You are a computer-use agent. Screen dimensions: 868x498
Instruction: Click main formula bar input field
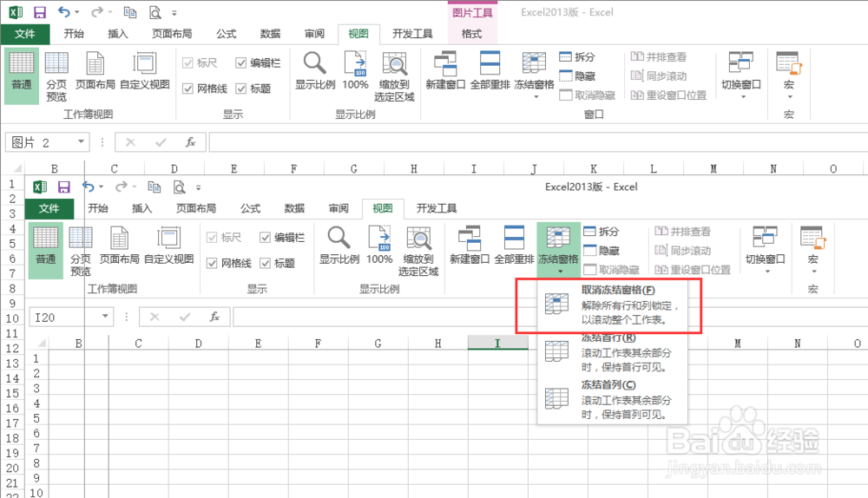tap(538, 142)
